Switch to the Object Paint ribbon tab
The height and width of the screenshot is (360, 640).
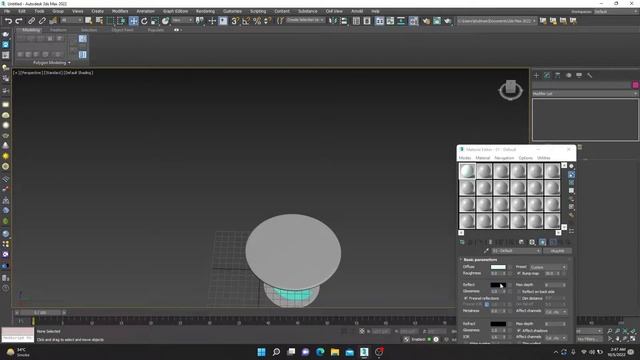click(x=122, y=30)
